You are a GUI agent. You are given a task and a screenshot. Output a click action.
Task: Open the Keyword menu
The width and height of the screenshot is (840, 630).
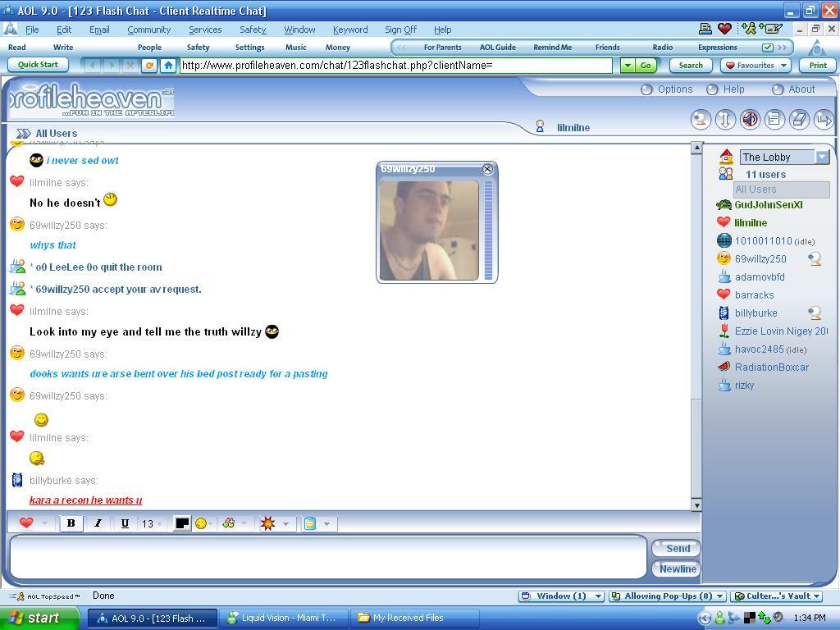click(350, 30)
